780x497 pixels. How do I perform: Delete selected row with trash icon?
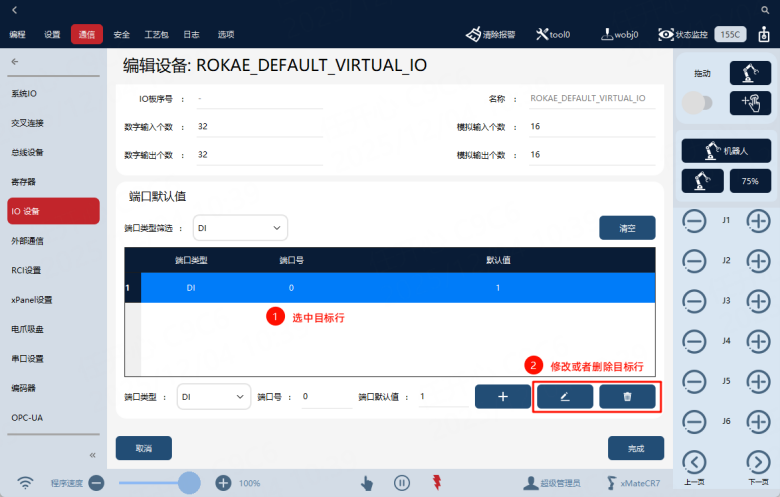tap(627, 397)
